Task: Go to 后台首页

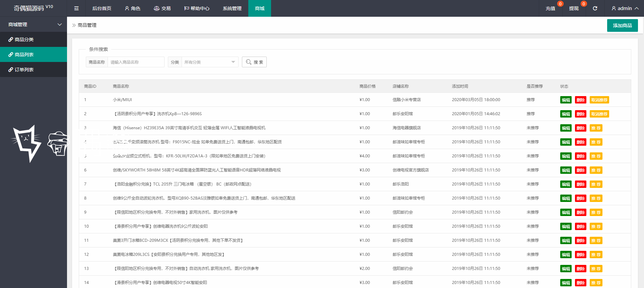Action: pos(102,8)
